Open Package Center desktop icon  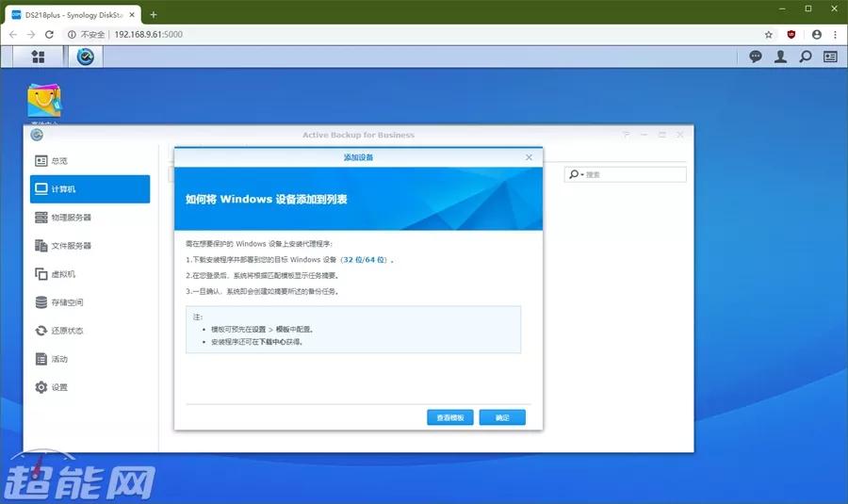(44, 101)
